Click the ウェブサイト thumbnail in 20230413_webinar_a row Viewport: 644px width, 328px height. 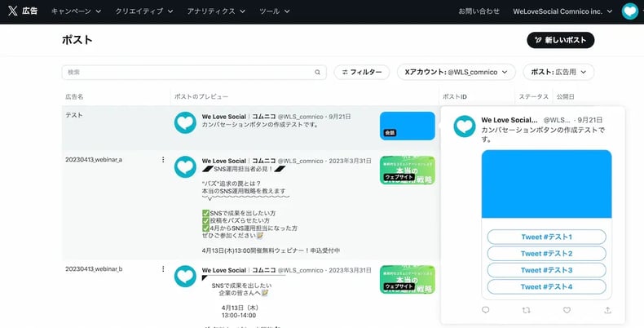[407, 171]
